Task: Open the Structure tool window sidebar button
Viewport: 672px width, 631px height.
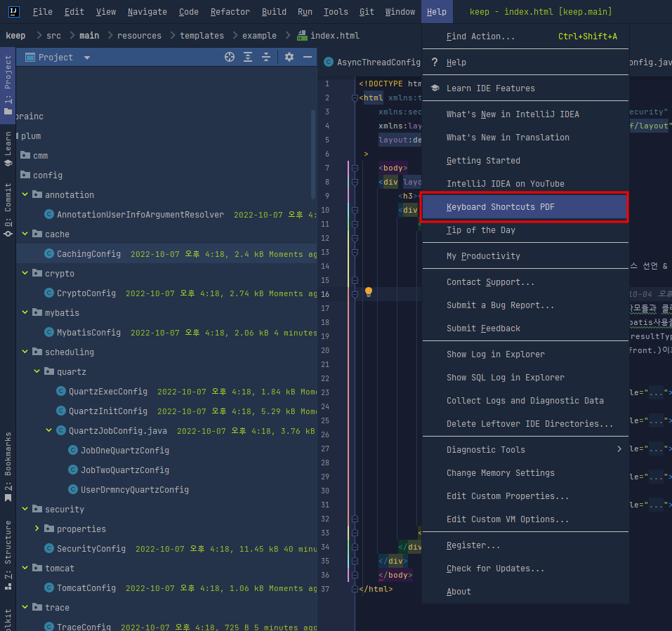Action: click(x=8, y=555)
